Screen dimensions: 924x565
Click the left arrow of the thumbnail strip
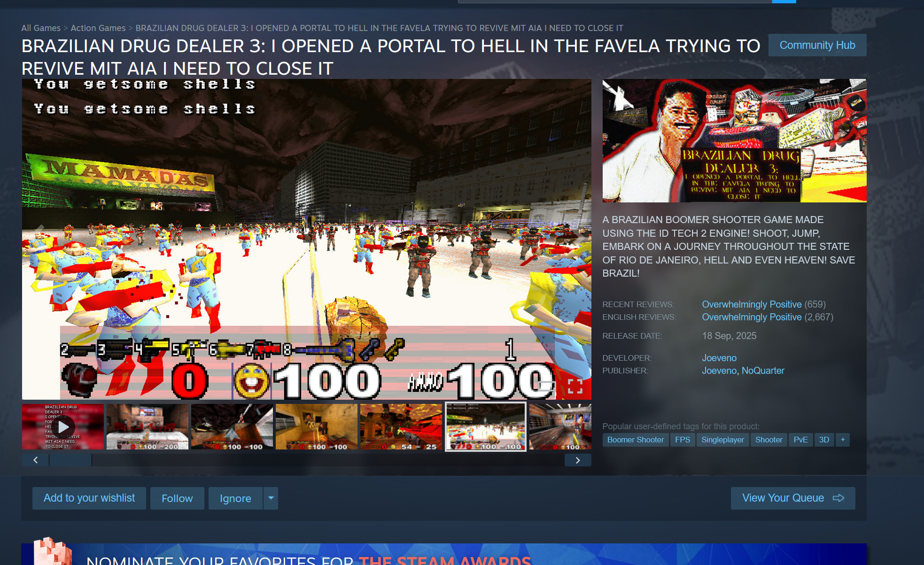tap(35, 460)
